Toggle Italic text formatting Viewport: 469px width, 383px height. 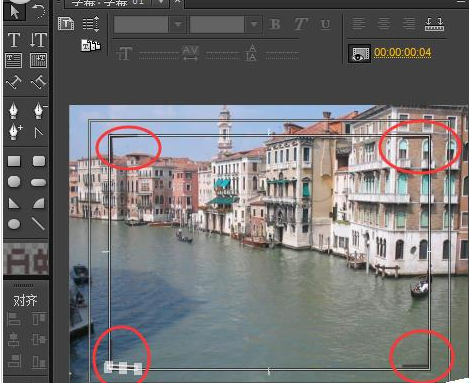click(x=300, y=24)
